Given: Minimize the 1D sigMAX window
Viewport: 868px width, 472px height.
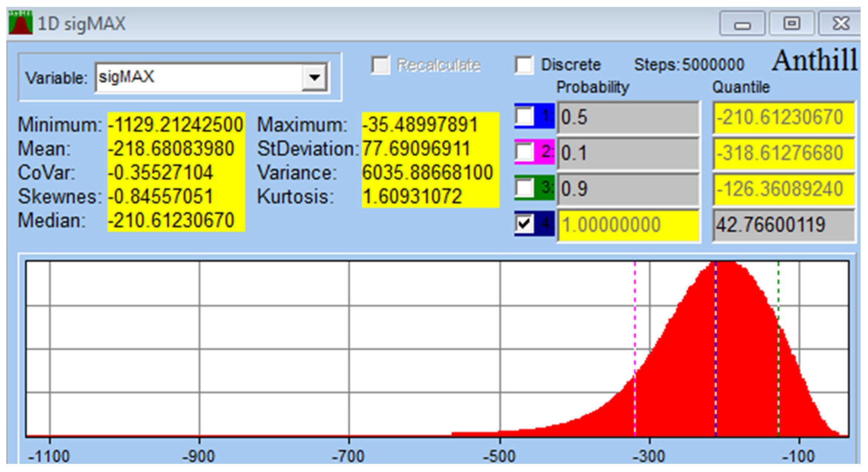Looking at the screenshot, I should coord(742,24).
